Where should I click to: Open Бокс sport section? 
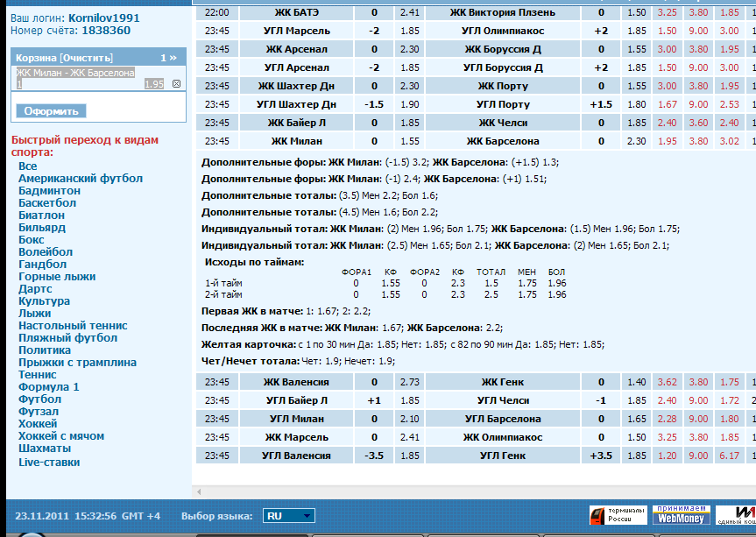(x=32, y=239)
